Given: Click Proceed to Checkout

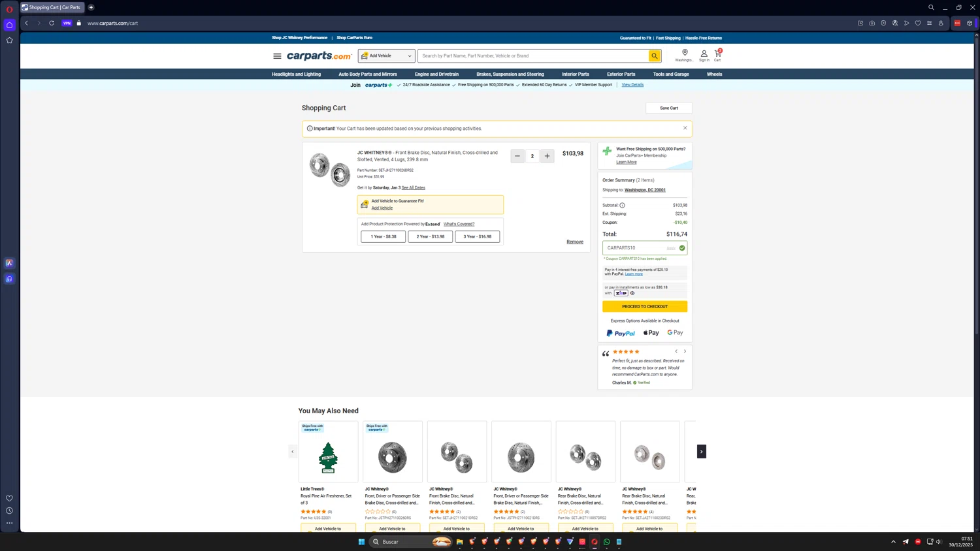Looking at the screenshot, I should tap(645, 307).
